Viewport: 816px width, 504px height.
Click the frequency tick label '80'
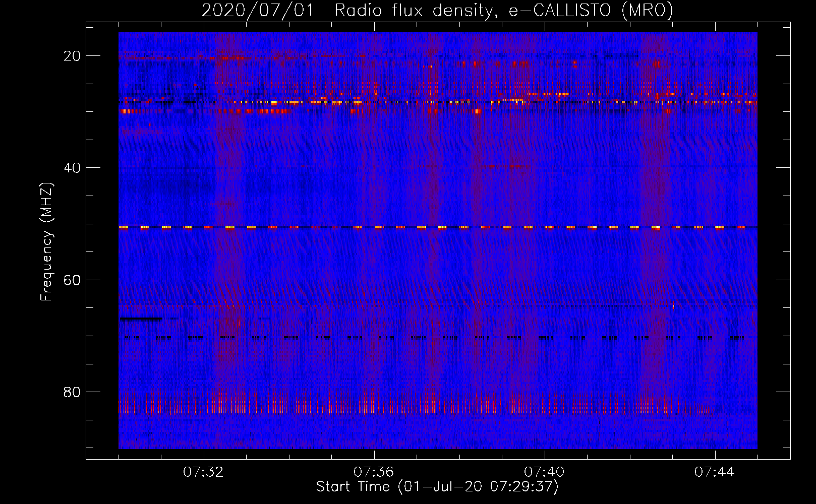coord(72,392)
